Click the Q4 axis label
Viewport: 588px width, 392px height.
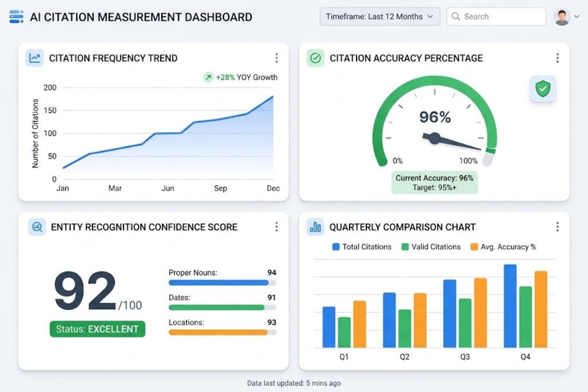[x=525, y=357]
